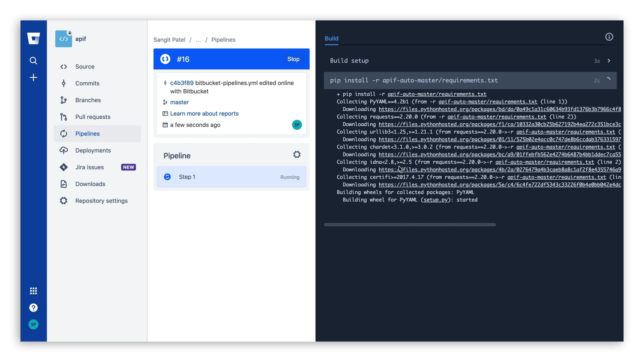Open the search magnifier in sidebar
Viewport: 644px width, 362px height.
33,61
